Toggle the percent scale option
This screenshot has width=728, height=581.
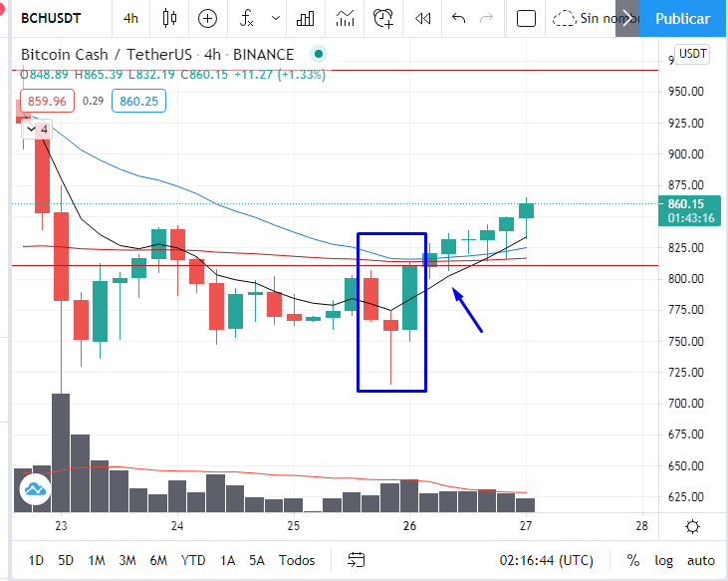633,560
